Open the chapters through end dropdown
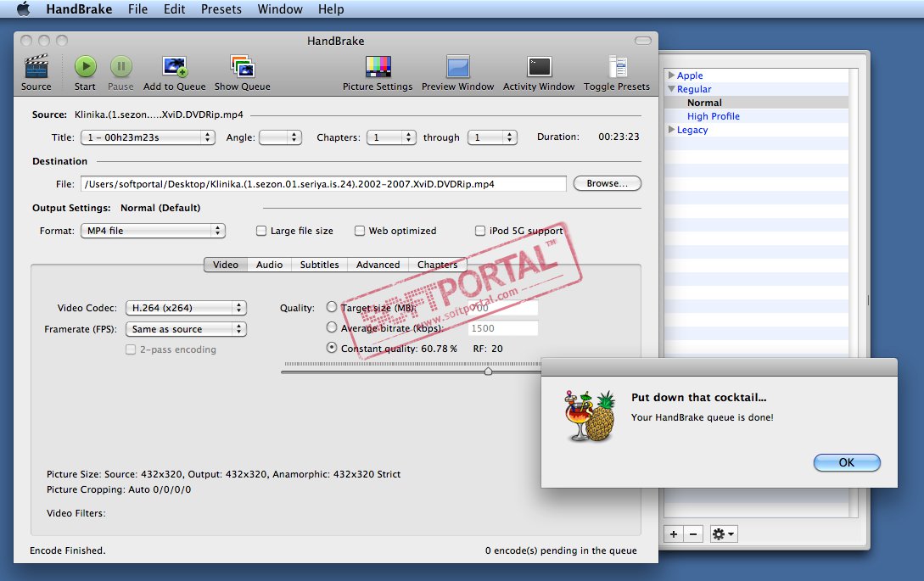Viewport: 924px width, 581px height. click(x=492, y=137)
